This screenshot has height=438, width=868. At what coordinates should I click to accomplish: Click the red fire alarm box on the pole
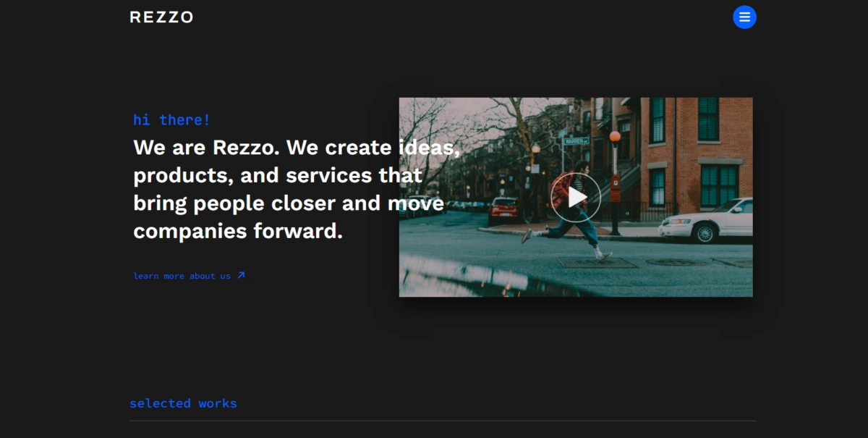(x=615, y=188)
